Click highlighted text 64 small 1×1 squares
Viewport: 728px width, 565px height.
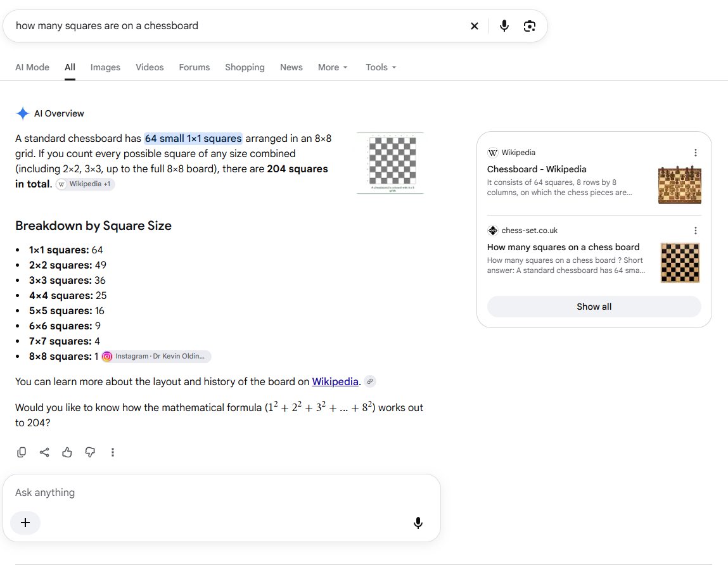193,138
